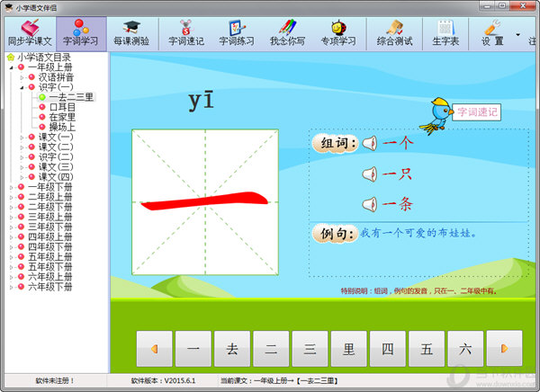Expand the 汉语拼音 tree node
The height and width of the screenshot is (392, 540).
(22, 77)
